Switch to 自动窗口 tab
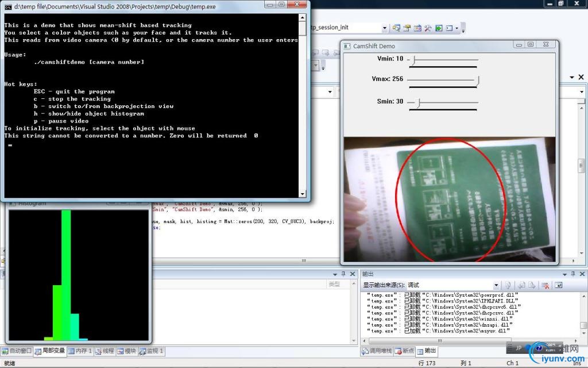This screenshot has height=368, width=588. [x=17, y=351]
